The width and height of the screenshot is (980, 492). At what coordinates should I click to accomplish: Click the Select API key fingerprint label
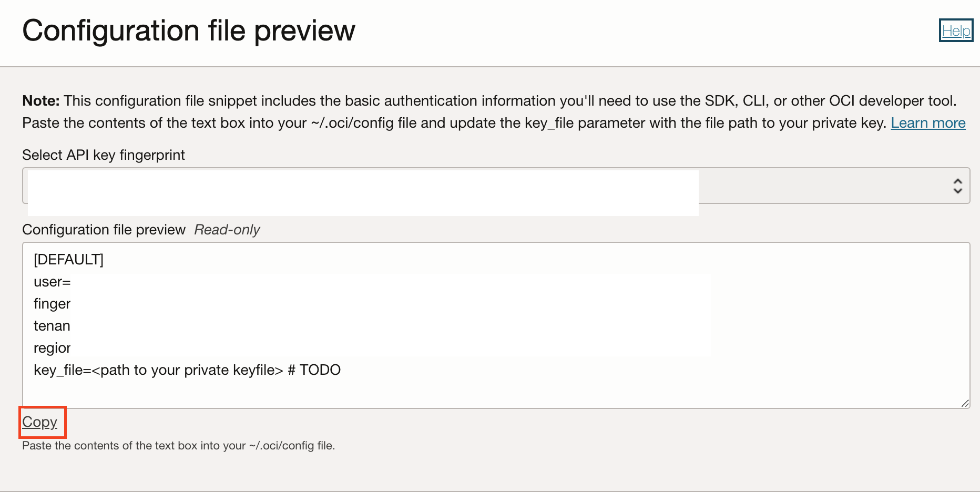(x=104, y=155)
